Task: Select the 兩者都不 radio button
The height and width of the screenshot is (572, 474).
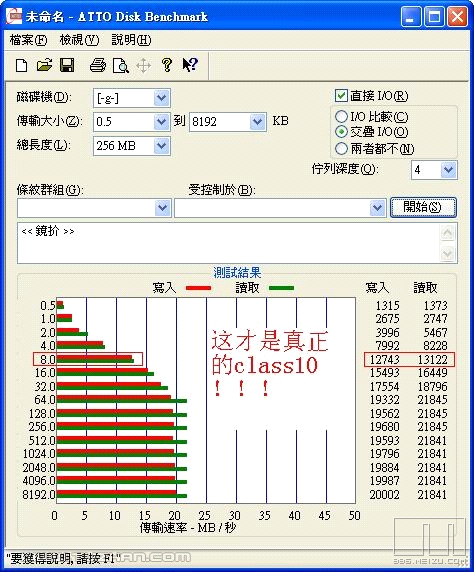Action: coord(341,148)
